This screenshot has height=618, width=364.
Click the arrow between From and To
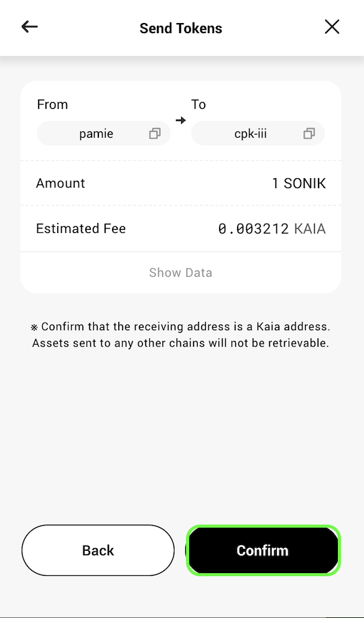[x=180, y=120]
